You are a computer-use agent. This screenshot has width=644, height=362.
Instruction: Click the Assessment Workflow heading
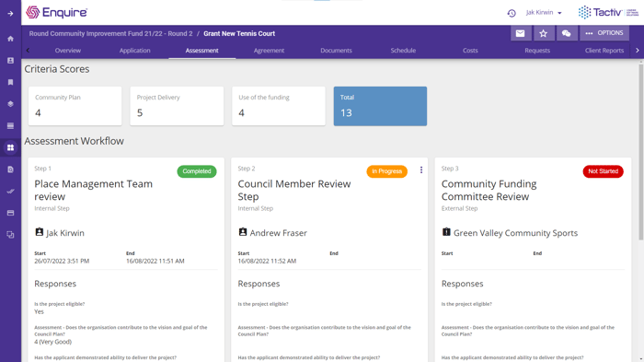(74, 141)
